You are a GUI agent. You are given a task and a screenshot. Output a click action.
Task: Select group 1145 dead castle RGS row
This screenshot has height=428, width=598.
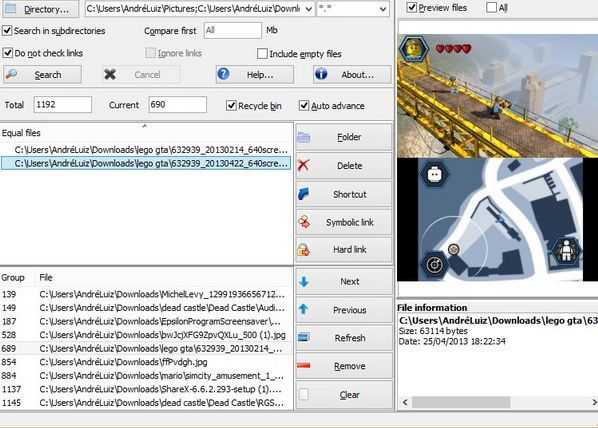point(146,403)
